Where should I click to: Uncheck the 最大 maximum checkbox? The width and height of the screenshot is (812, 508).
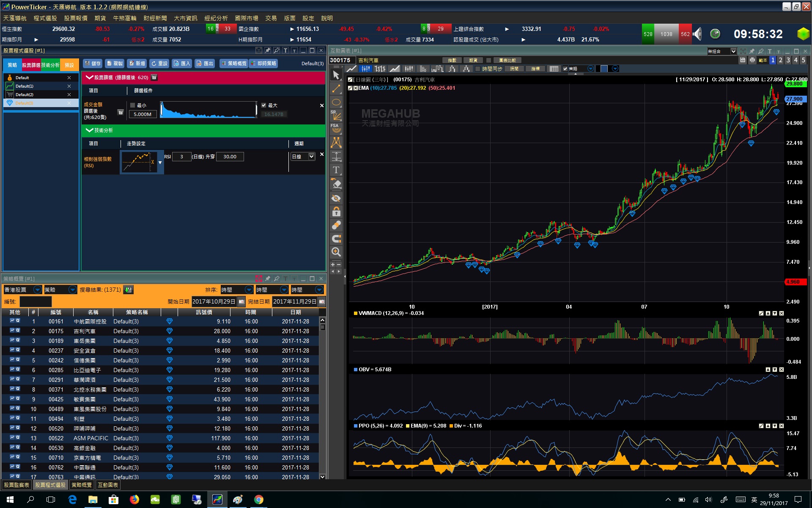click(264, 105)
